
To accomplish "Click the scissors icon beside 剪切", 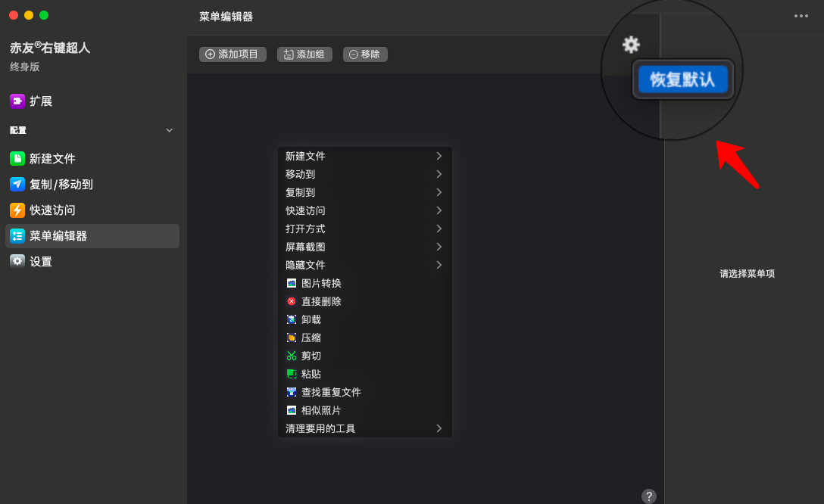I will tap(291, 356).
